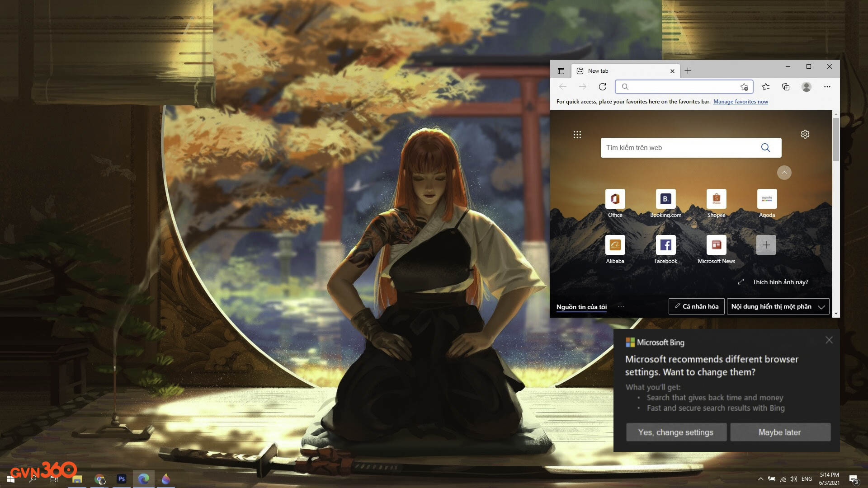The height and width of the screenshot is (488, 868).
Task: Switch input language via ENG indicator
Action: pyautogui.click(x=807, y=479)
